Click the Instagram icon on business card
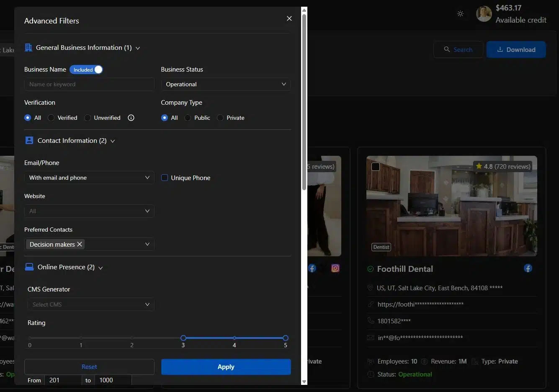 point(335,268)
